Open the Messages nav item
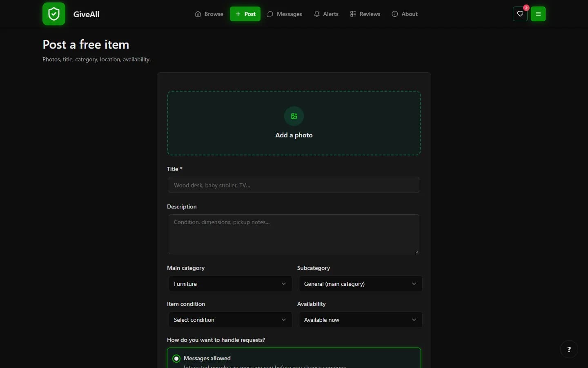The width and height of the screenshot is (588, 368). (285, 14)
